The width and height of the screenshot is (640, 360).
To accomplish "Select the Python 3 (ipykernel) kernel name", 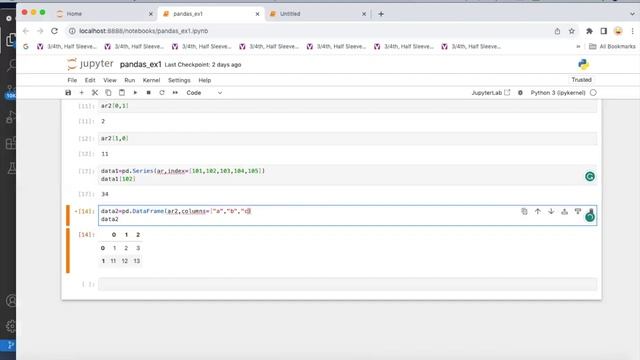I will pos(558,93).
